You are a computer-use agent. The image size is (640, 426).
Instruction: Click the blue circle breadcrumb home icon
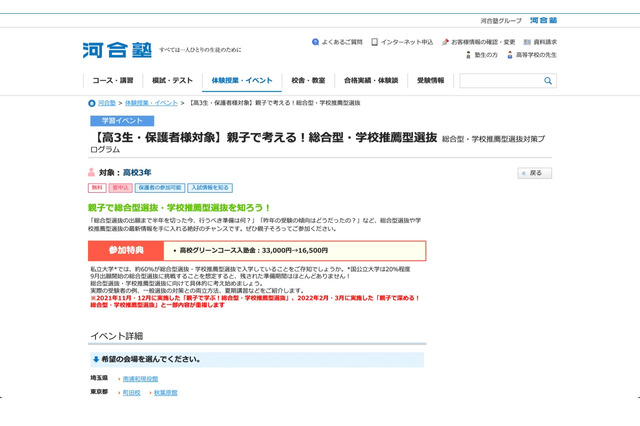[92, 103]
